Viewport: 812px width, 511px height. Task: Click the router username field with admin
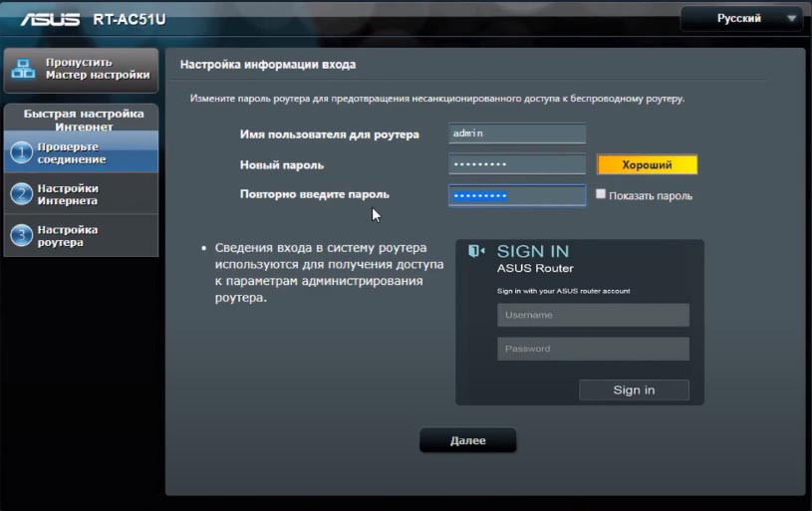tap(516, 133)
